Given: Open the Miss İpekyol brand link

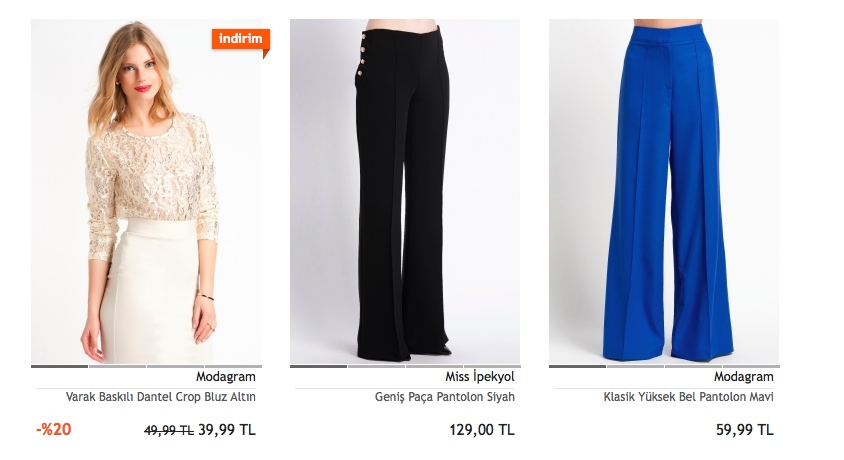Looking at the screenshot, I should coord(480,377).
